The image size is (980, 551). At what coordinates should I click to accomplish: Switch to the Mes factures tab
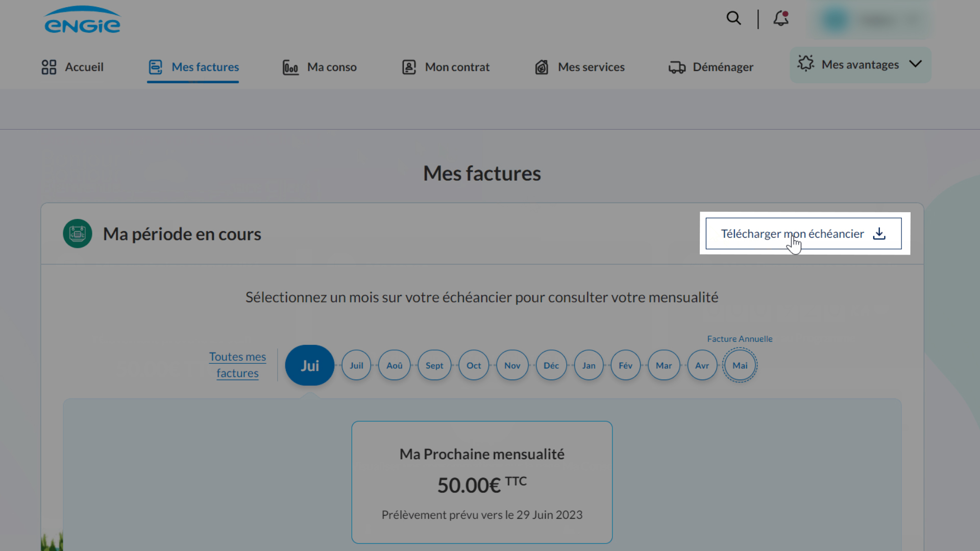(193, 67)
